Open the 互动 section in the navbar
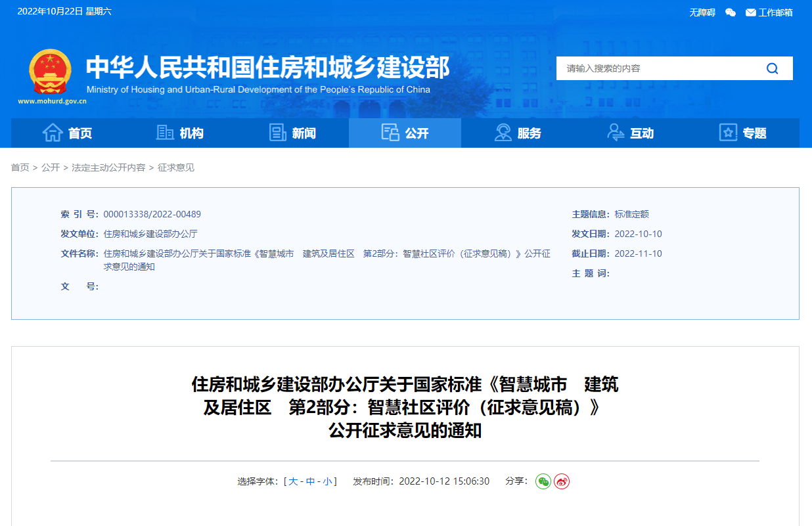The height and width of the screenshot is (526, 812). tap(642, 132)
